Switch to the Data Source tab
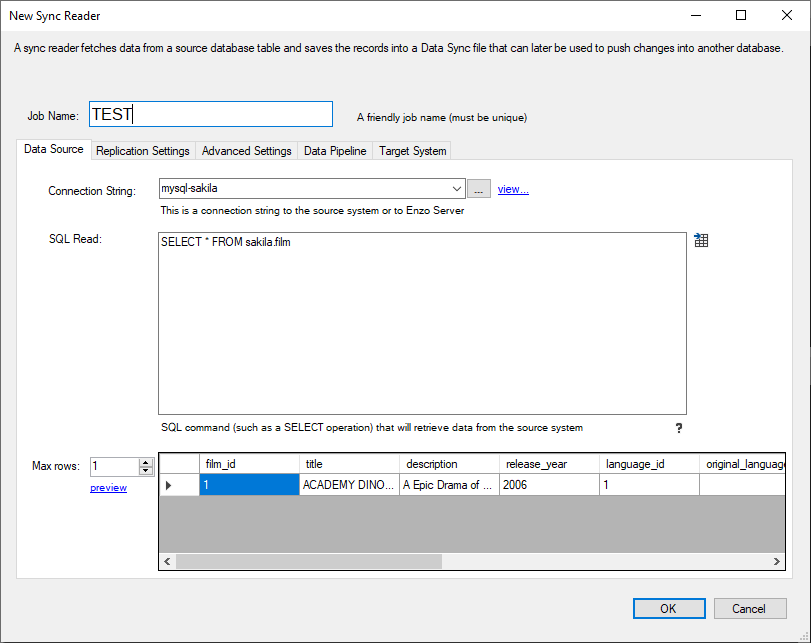The width and height of the screenshot is (811, 643). click(54, 149)
